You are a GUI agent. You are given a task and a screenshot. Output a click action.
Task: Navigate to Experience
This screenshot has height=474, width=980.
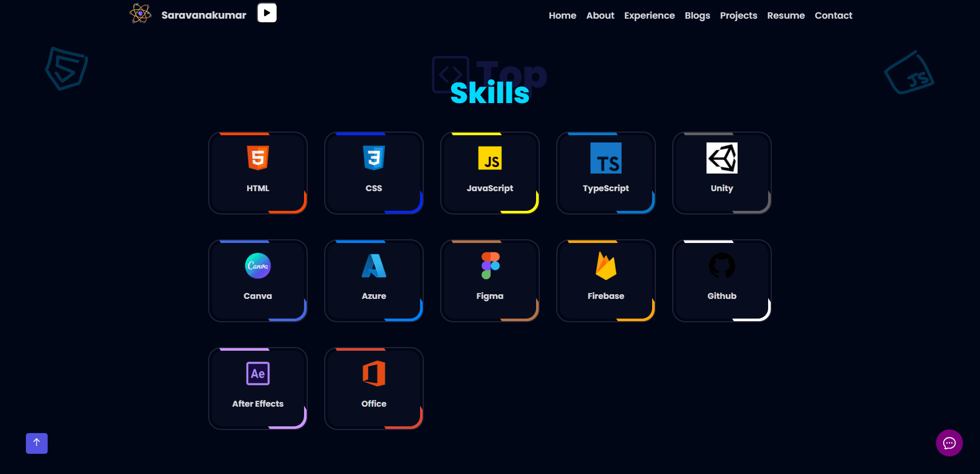click(x=650, y=16)
